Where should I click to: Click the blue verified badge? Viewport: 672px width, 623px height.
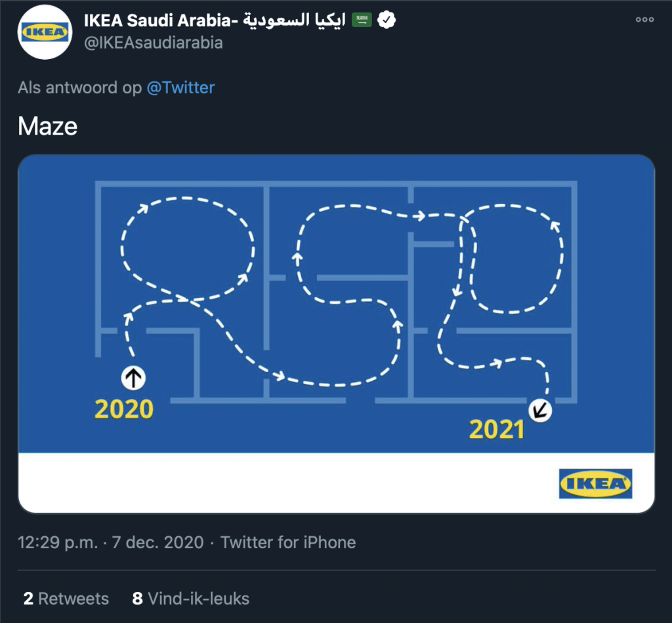coord(387,20)
